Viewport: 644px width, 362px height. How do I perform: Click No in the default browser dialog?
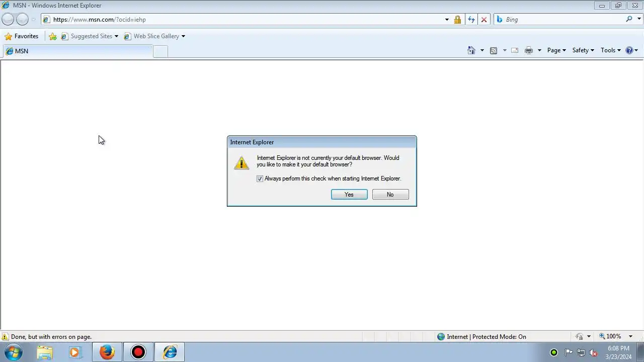(x=390, y=195)
